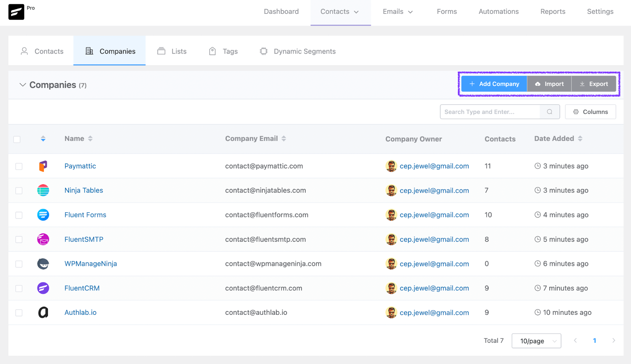The height and width of the screenshot is (364, 631).
Task: Open the Paymattic company logo icon
Action: click(x=43, y=166)
